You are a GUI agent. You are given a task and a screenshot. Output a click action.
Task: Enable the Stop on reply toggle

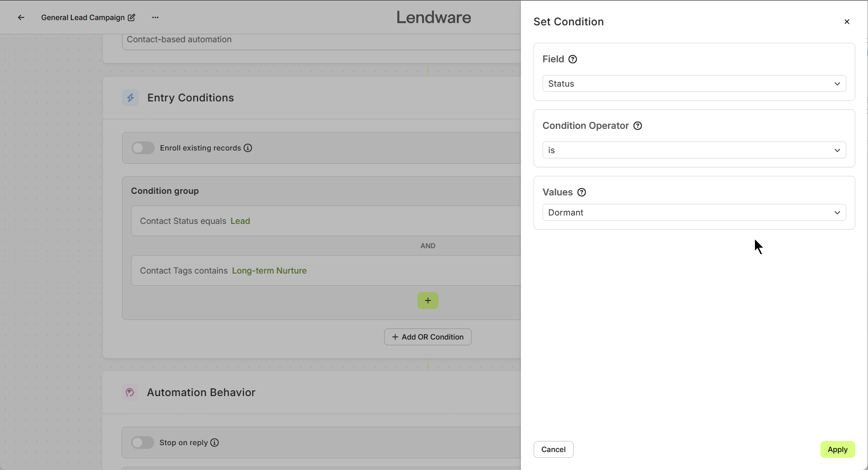[143, 443]
